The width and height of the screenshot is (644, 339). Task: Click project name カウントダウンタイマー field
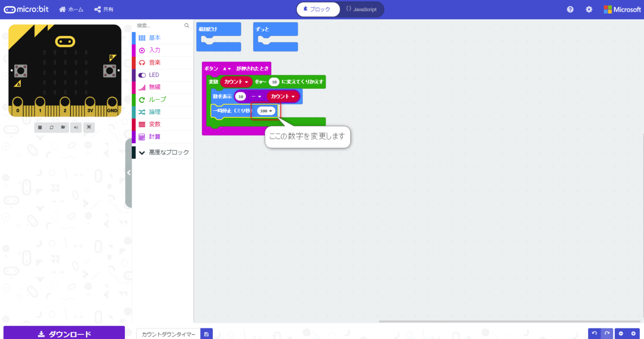click(169, 334)
